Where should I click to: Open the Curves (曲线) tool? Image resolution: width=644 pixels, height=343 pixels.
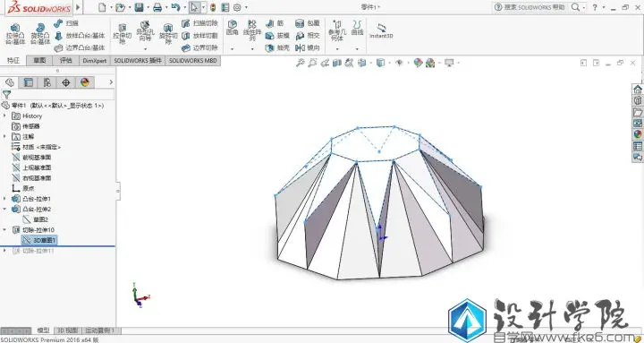357,28
